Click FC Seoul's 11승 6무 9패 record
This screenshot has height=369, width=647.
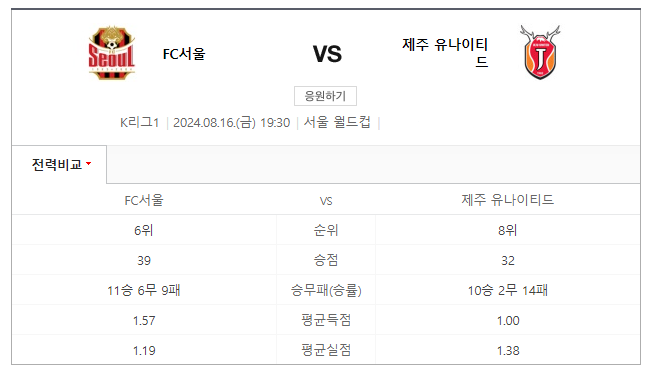coord(144,290)
